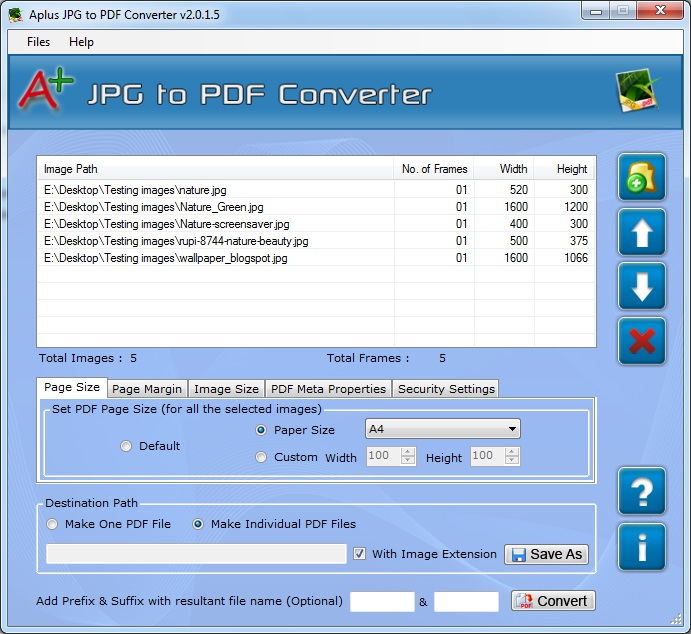Viewport: 691px width, 634px height.
Task: Open the info (i) about button
Action: (x=642, y=547)
